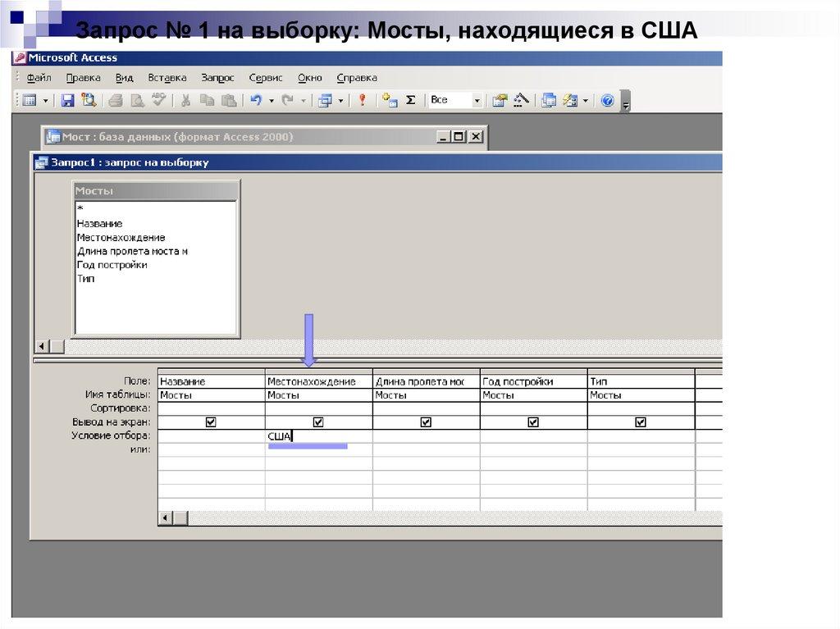Click the Save toolbar icon
The height and width of the screenshot is (629, 840).
tap(68, 100)
